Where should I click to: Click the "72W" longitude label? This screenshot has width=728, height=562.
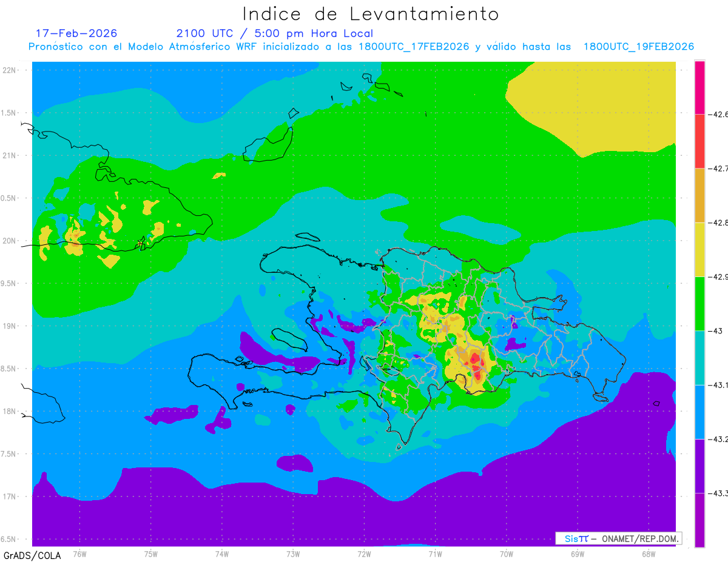pos(364,554)
